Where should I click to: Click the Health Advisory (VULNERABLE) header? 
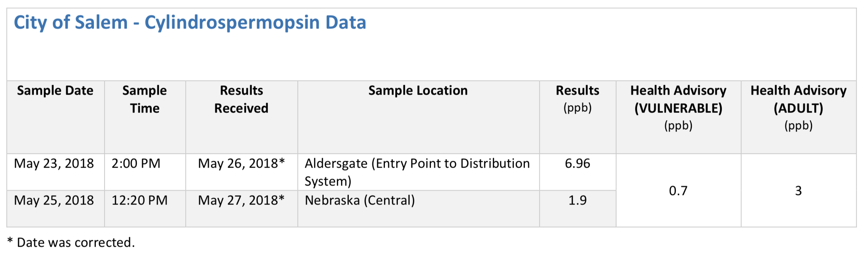[678, 108]
